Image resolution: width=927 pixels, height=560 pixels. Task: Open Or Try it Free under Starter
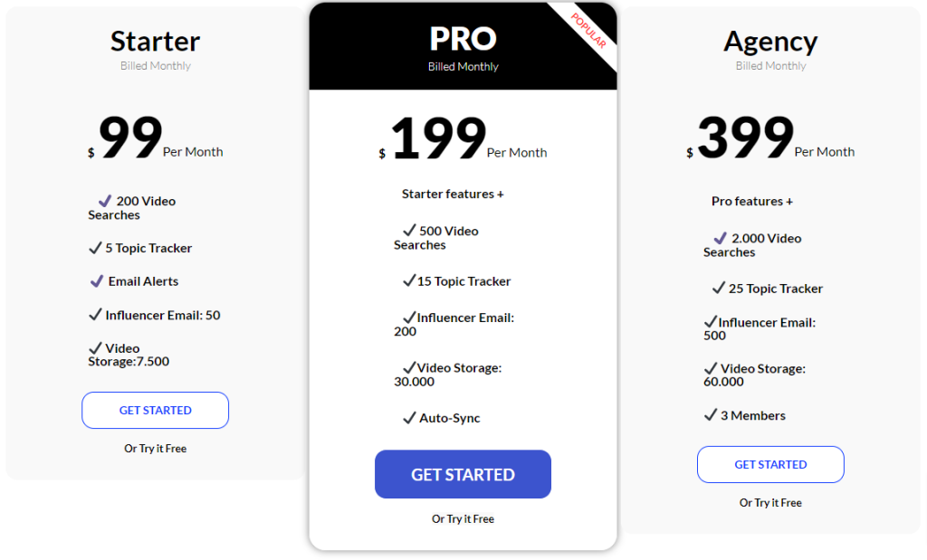pyautogui.click(x=156, y=449)
